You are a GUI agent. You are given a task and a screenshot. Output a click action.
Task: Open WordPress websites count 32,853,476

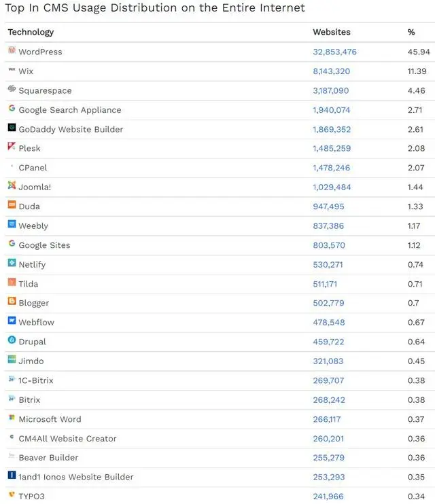(334, 52)
